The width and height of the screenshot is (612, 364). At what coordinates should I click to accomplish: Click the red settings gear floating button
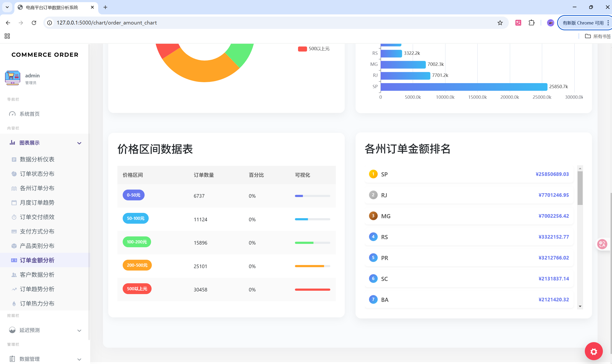tap(593, 351)
